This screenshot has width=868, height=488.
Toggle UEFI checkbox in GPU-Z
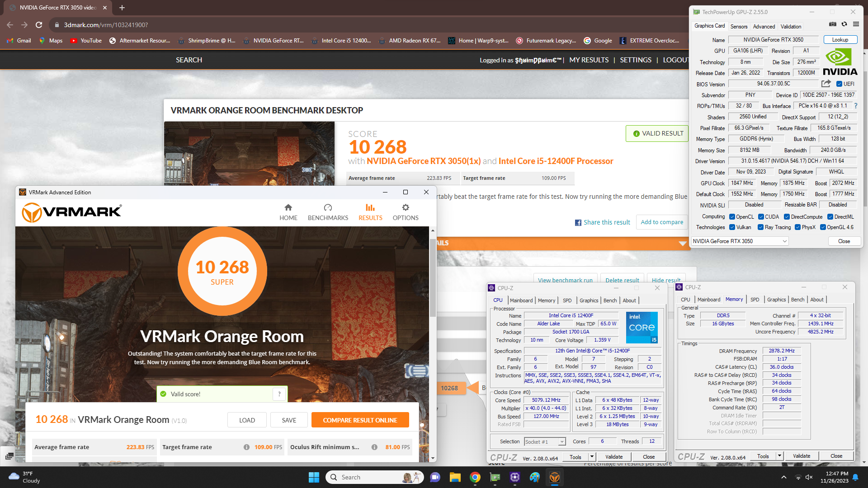pyautogui.click(x=839, y=84)
